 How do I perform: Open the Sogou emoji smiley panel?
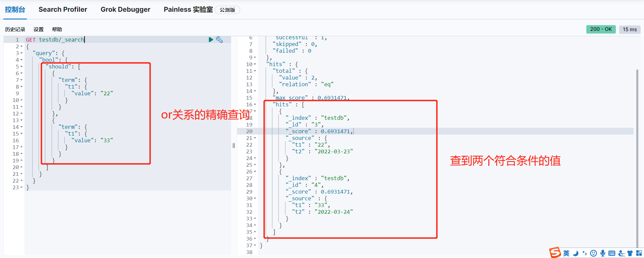593,253
